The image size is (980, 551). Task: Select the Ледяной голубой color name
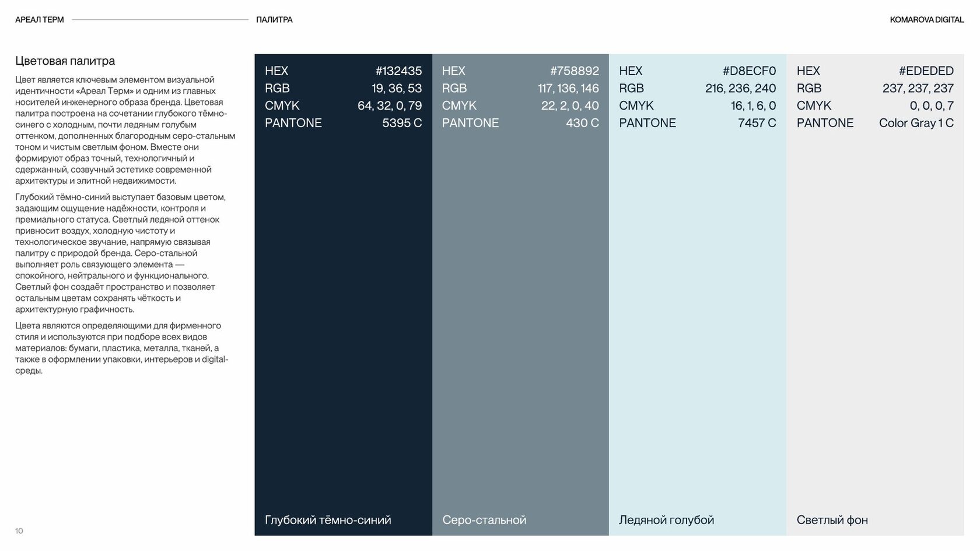tap(666, 520)
